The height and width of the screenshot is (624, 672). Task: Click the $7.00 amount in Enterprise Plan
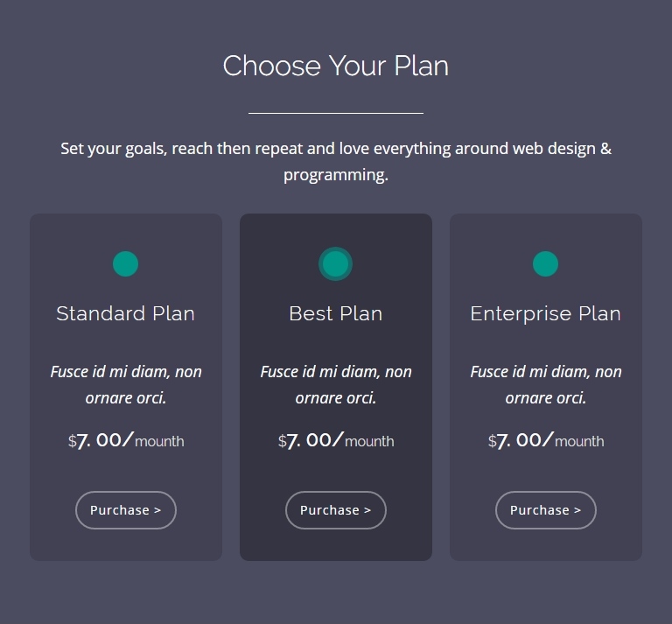click(x=521, y=440)
